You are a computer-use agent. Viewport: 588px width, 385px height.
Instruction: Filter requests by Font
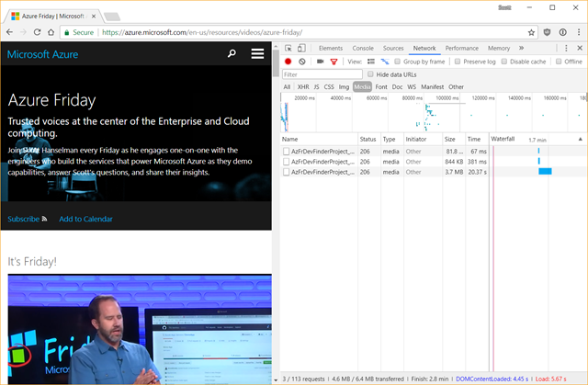point(381,87)
